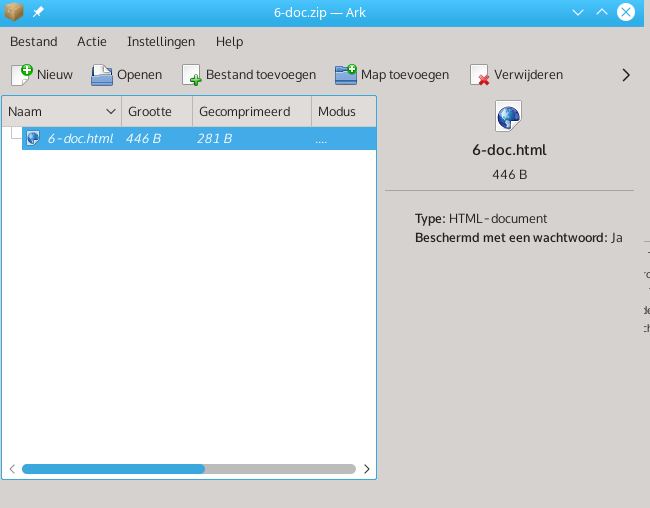Click the Type: HTML-document text
Viewport: 650px width, 508px height.
[x=481, y=219]
